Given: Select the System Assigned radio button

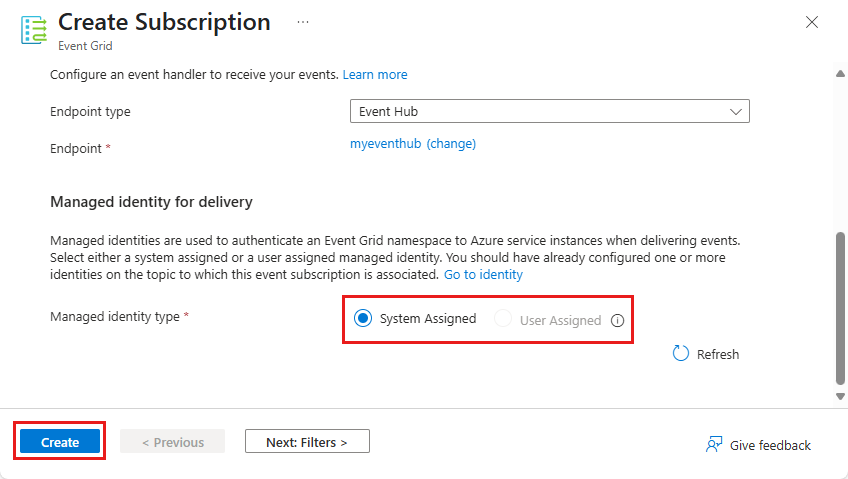Looking at the screenshot, I should click(x=363, y=319).
